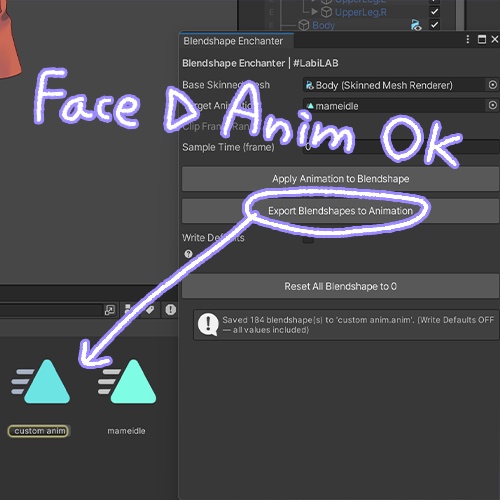Screen dimensions: 500x500
Task: Click the project search-by-type icon
Action: pyautogui.click(x=128, y=310)
